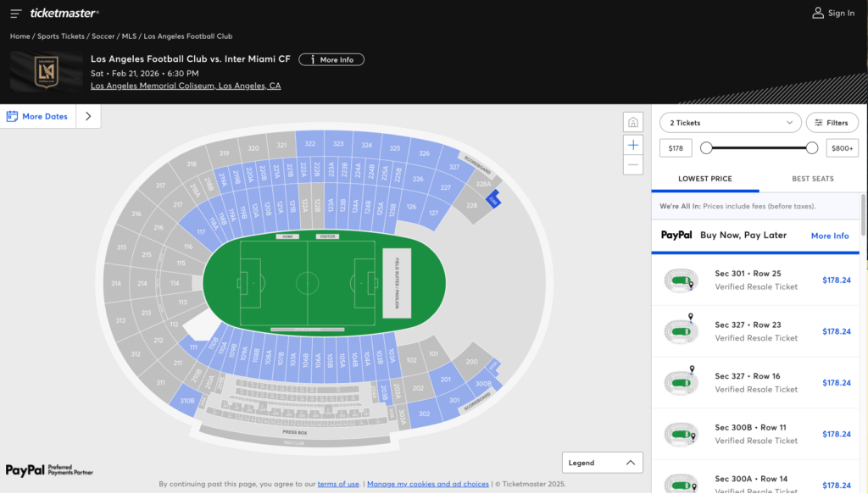Reset the seat map with home icon
868x494 pixels.
point(633,122)
